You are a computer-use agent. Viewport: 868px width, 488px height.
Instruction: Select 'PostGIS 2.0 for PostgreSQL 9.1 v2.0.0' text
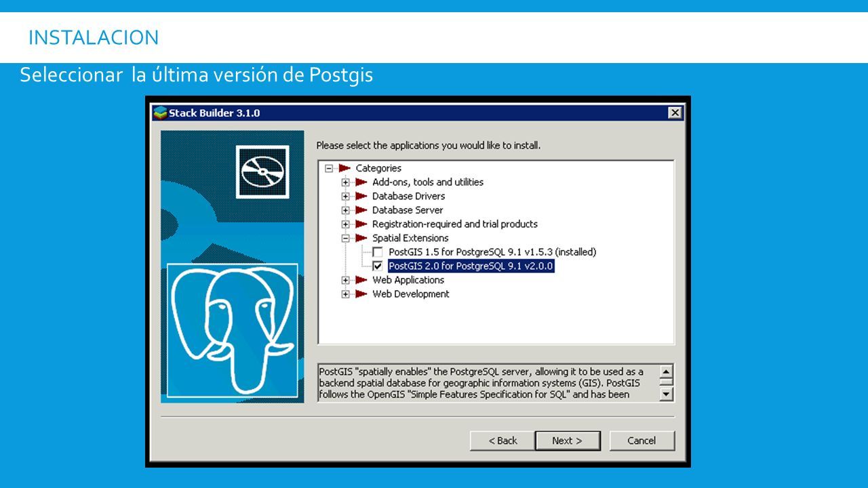pos(471,266)
